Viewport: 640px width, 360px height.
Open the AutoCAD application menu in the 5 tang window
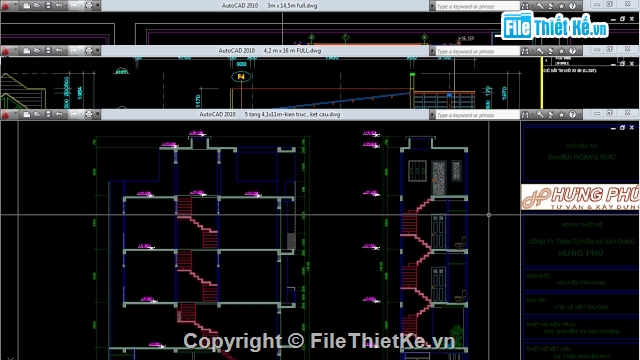click(x=6, y=114)
